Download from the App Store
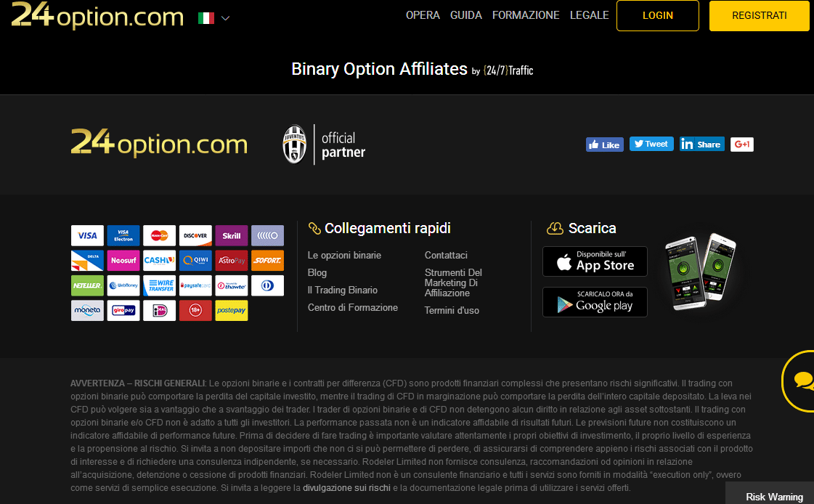The image size is (814, 504). pos(595,261)
